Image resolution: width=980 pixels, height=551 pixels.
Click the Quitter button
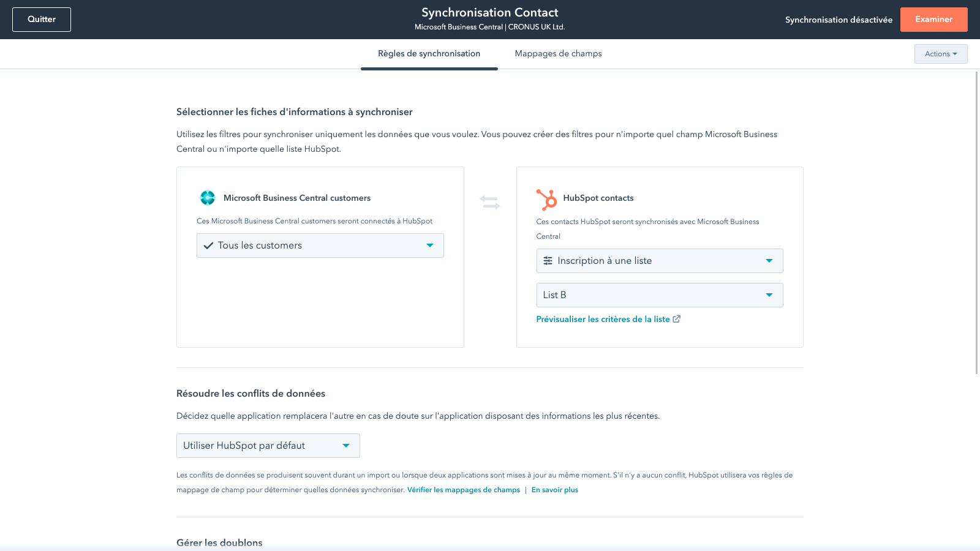41,19
